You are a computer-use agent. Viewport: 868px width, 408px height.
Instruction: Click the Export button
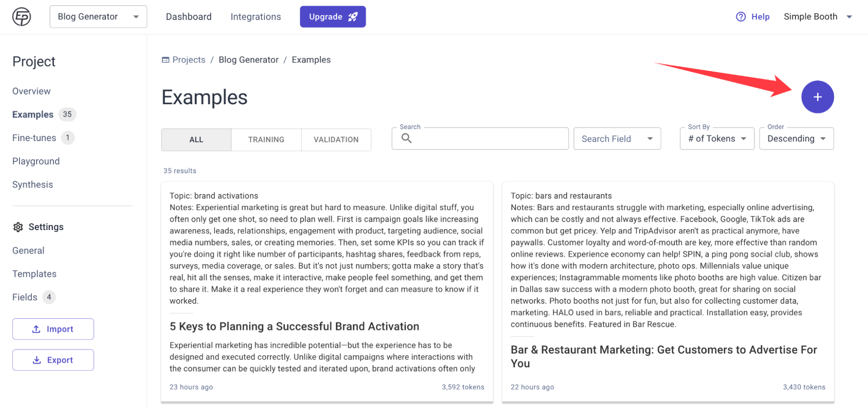click(x=53, y=360)
